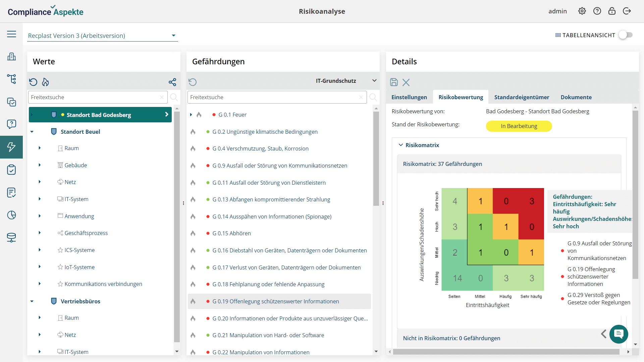
Task: Select G 0.19 Offenlegung schützenswerter Informationen
Action: pos(275,301)
